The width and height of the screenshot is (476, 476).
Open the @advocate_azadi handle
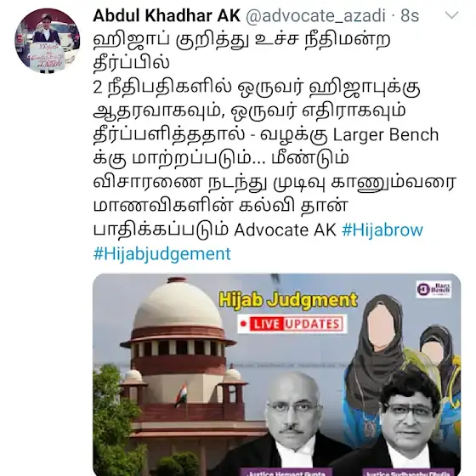coord(315,16)
